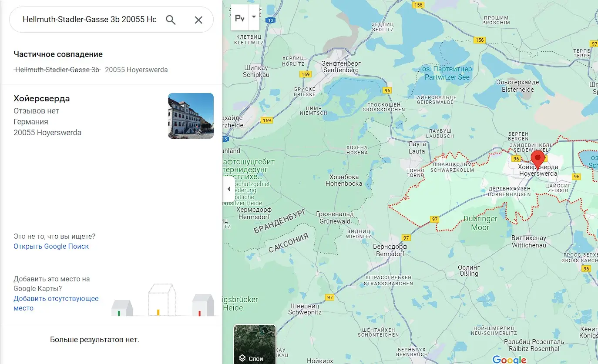Click the red location pin on Hoyerswerda
This screenshot has width=598, height=364.
pyautogui.click(x=538, y=160)
